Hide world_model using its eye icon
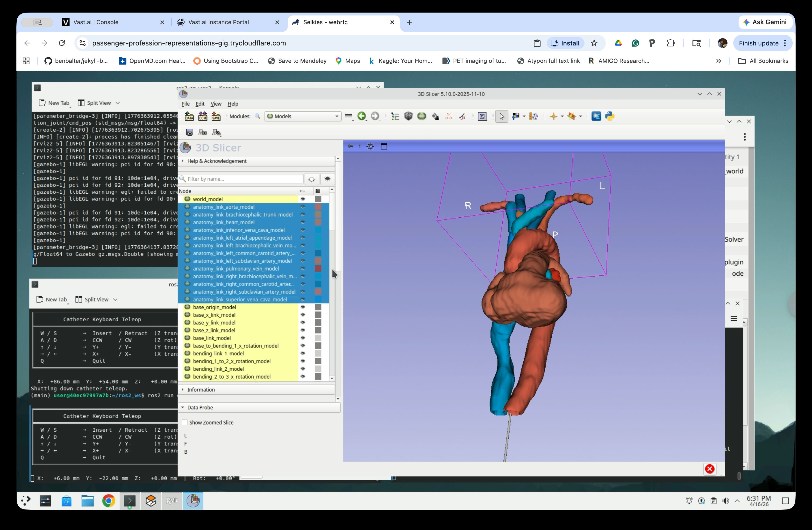The height and width of the screenshot is (530, 812). click(303, 199)
